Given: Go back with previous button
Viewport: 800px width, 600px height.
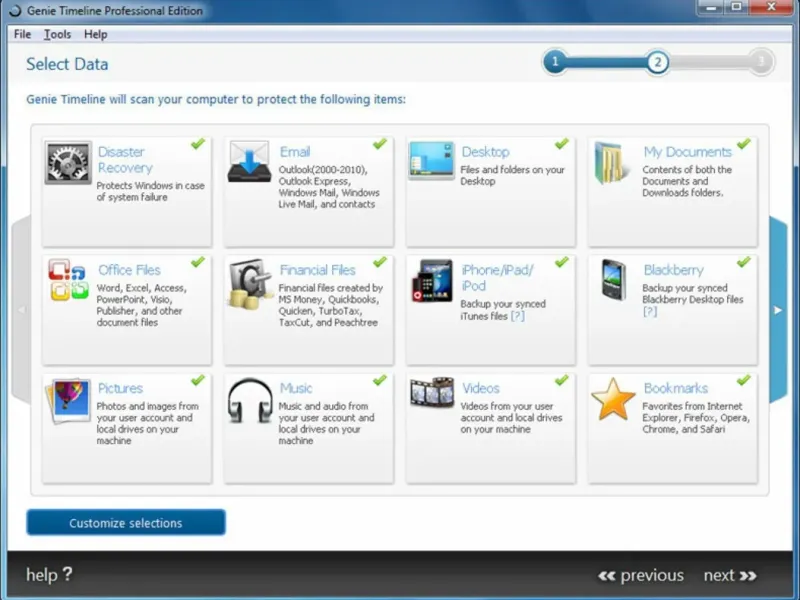Looking at the screenshot, I should (x=641, y=576).
